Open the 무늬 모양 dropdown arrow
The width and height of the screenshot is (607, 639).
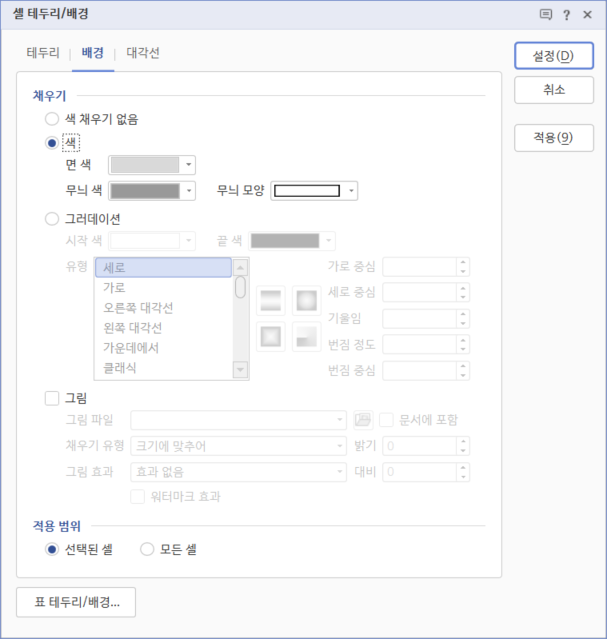[351, 191]
